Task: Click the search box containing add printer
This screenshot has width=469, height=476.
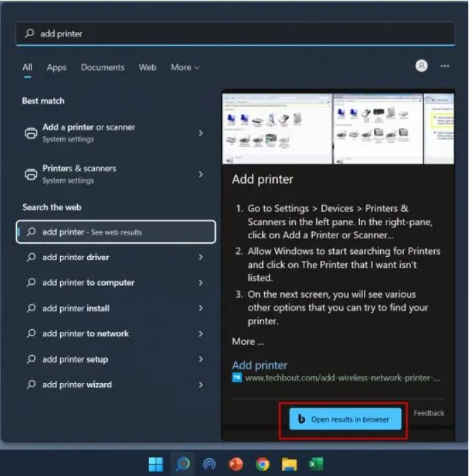Action: (x=235, y=33)
